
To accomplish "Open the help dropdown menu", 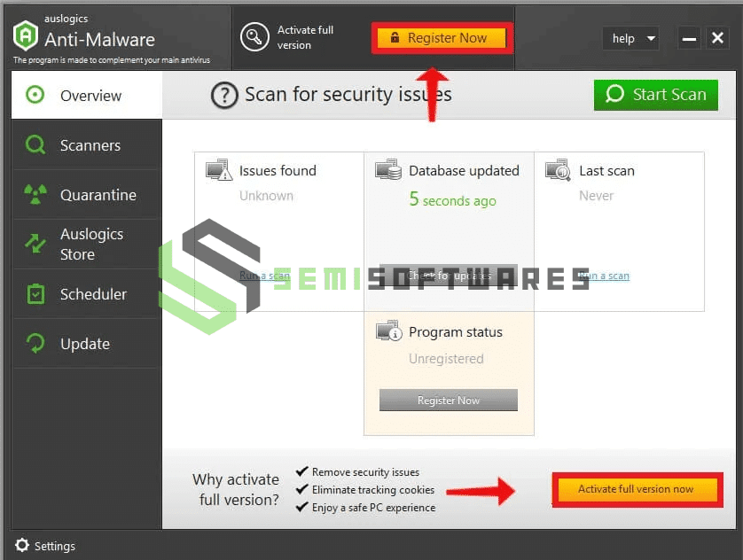I will (x=631, y=38).
